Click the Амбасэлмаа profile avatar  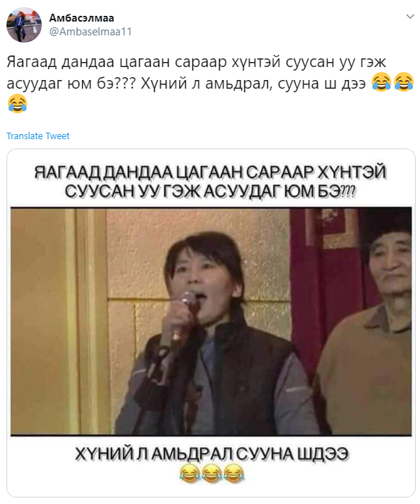(24, 25)
